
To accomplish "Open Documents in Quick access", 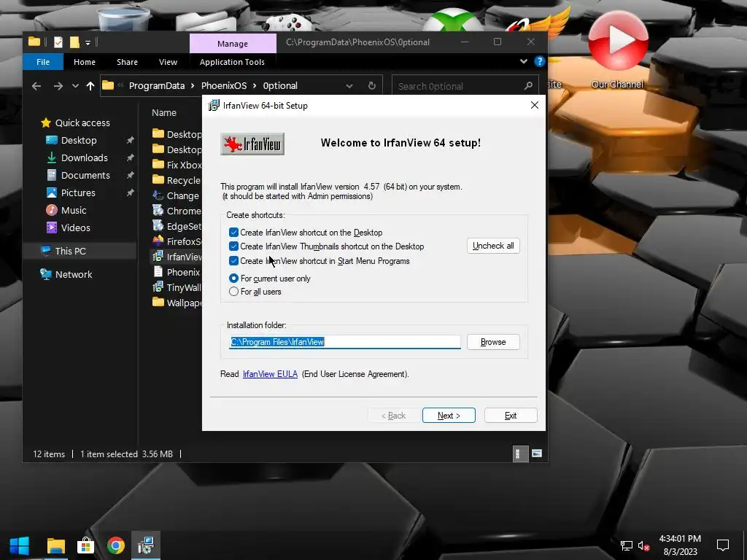I will click(x=85, y=175).
